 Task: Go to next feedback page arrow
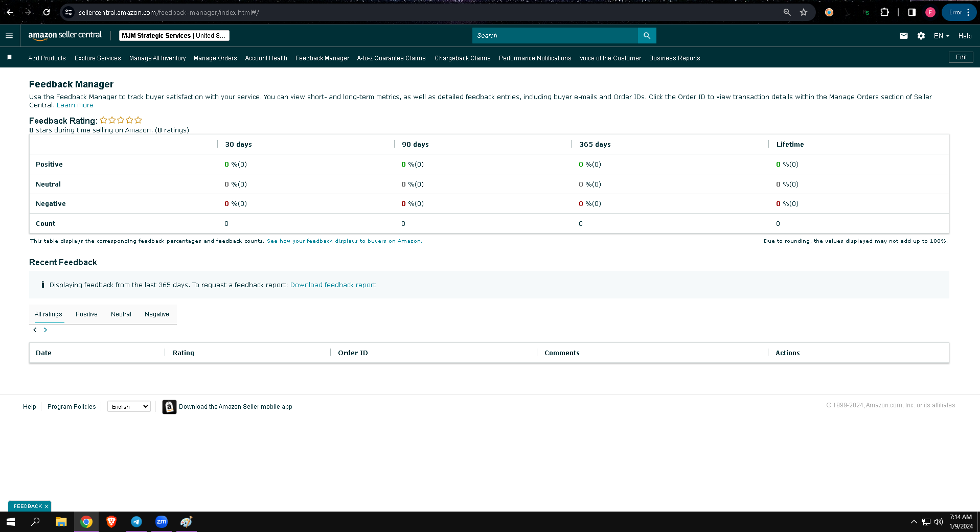[x=45, y=330]
